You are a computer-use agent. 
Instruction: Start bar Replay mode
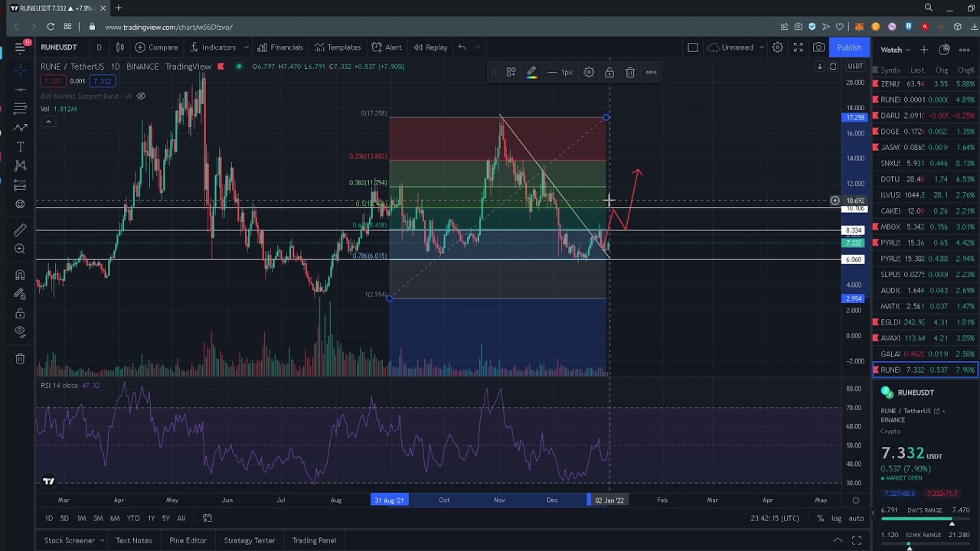(430, 47)
